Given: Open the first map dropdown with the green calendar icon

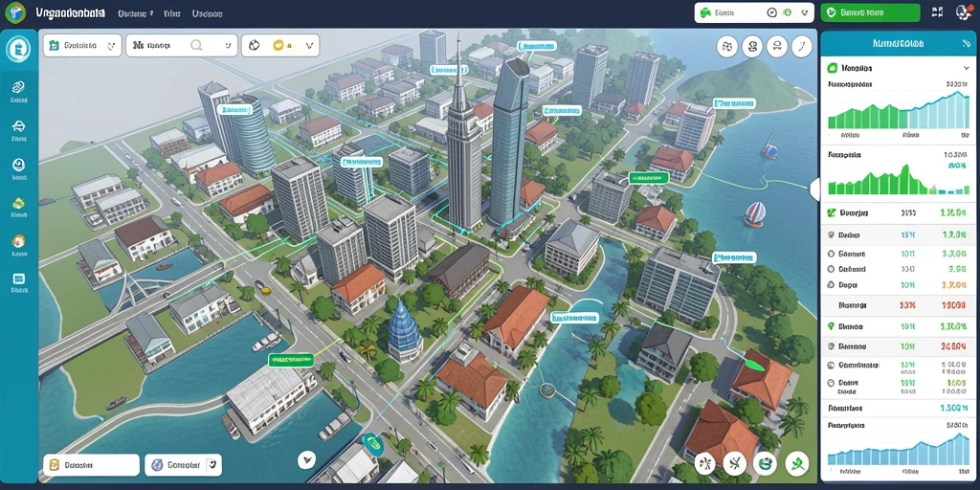Looking at the screenshot, I should [x=82, y=46].
